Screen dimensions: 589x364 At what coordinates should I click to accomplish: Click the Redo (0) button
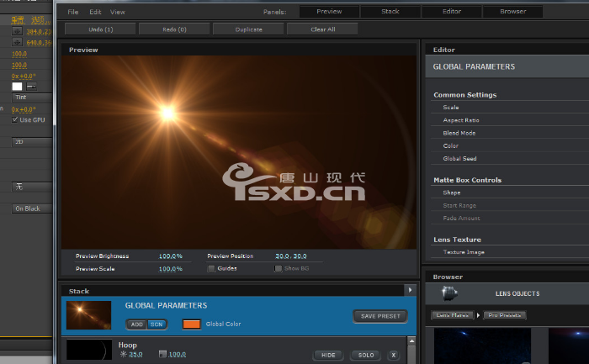coord(174,29)
